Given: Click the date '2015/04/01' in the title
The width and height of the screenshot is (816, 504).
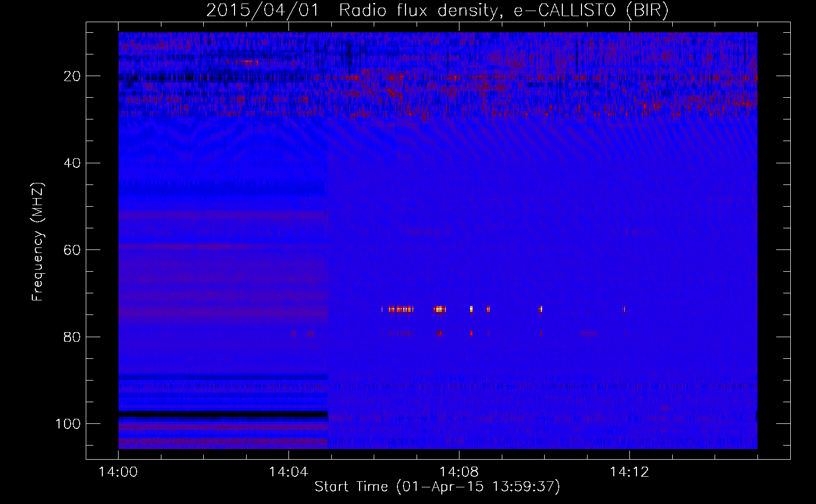Looking at the screenshot, I should tap(263, 10).
